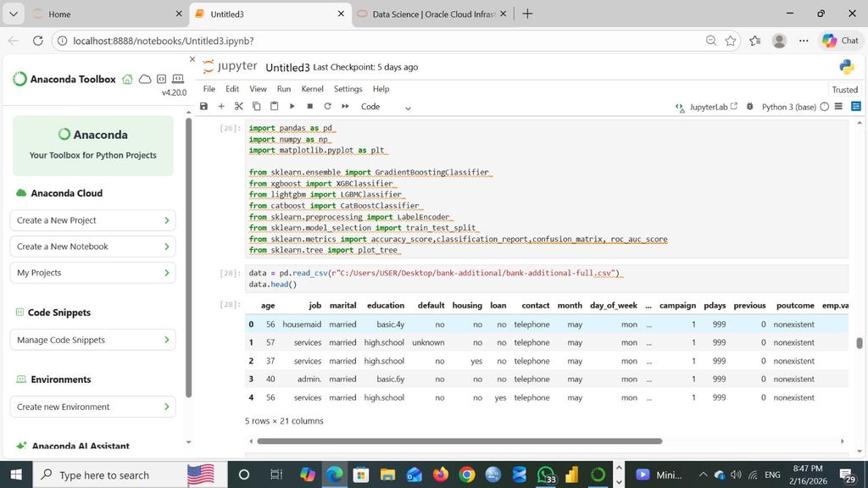Restart the kernel with the circular arrow icon
The width and height of the screenshot is (868, 488).
tap(327, 106)
